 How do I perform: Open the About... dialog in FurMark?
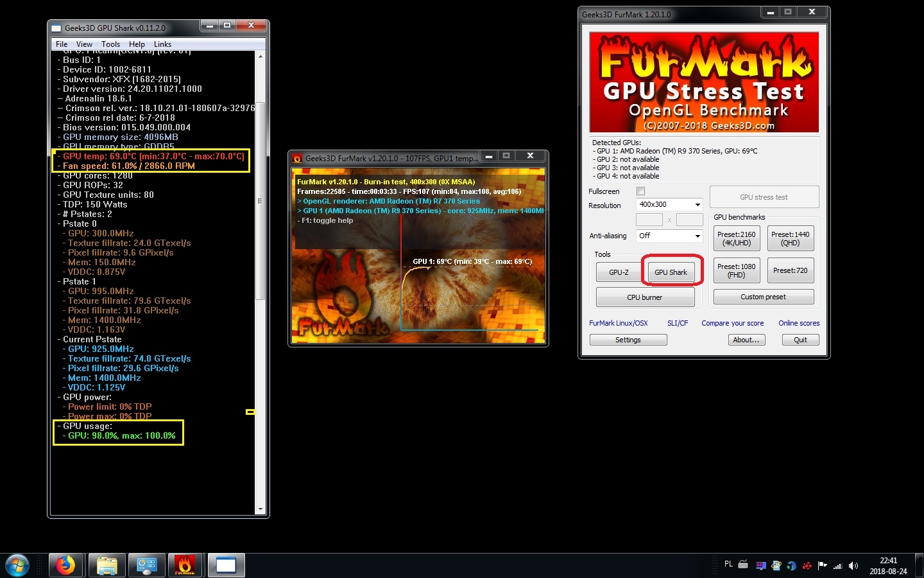pyautogui.click(x=746, y=340)
